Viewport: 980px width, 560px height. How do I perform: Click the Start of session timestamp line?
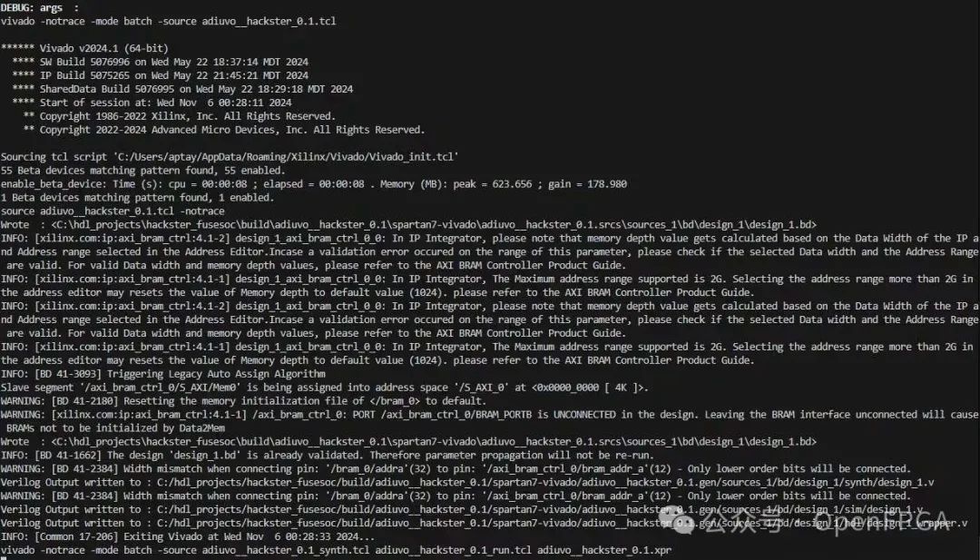coord(152,103)
